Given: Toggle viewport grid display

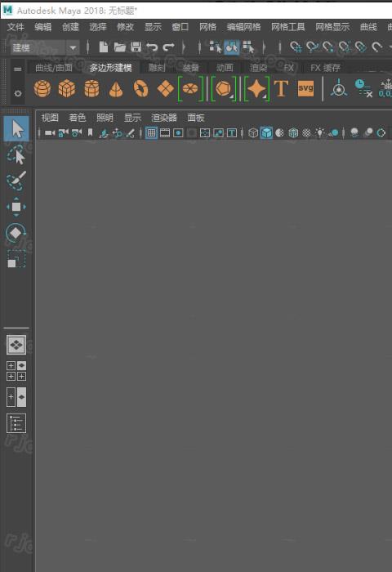Looking at the screenshot, I should point(151,132).
